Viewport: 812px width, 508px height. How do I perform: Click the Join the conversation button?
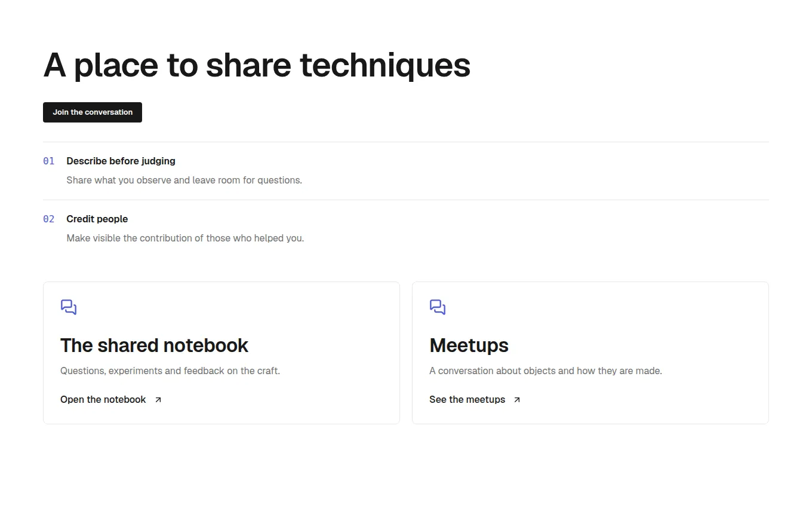pos(93,112)
